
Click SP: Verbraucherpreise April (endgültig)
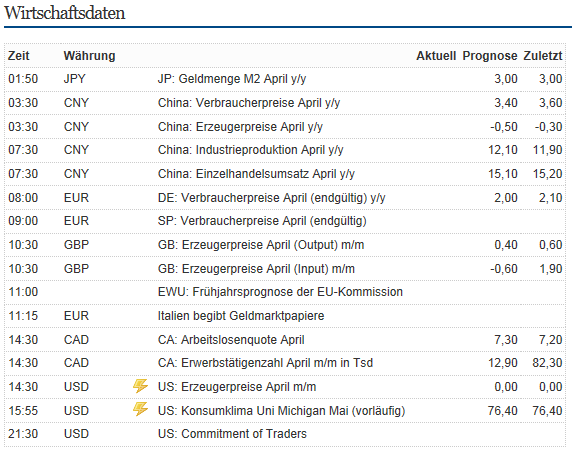click(x=262, y=221)
